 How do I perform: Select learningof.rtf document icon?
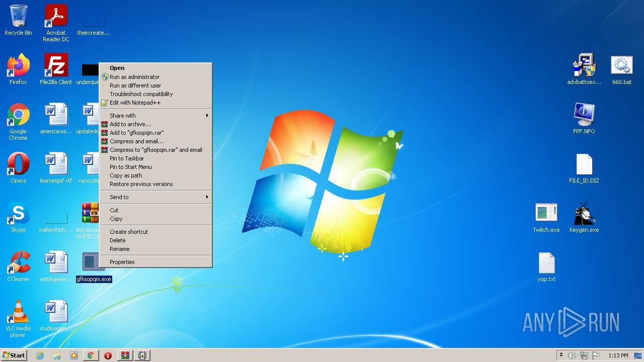[56, 167]
